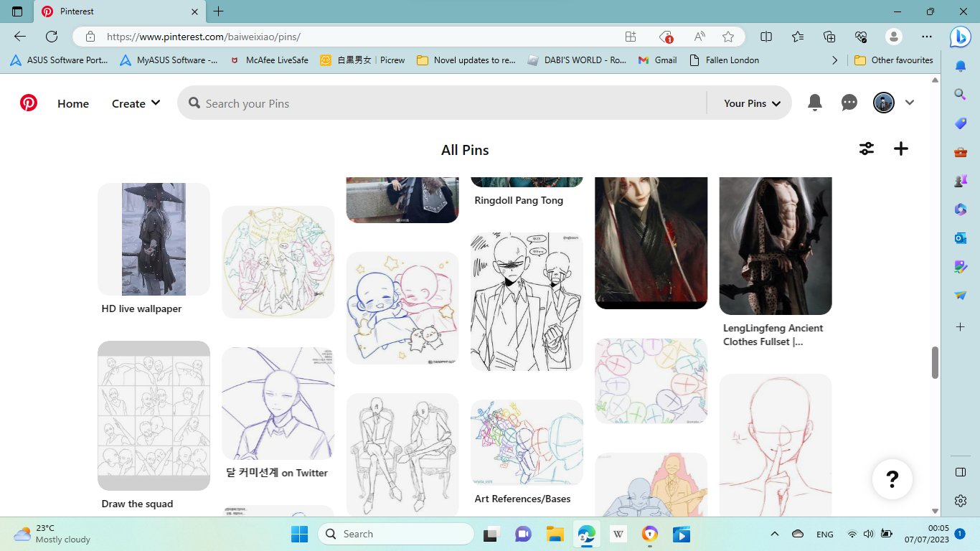Click the page vertical scrollbar thumb
The image size is (980, 551).
(935, 362)
